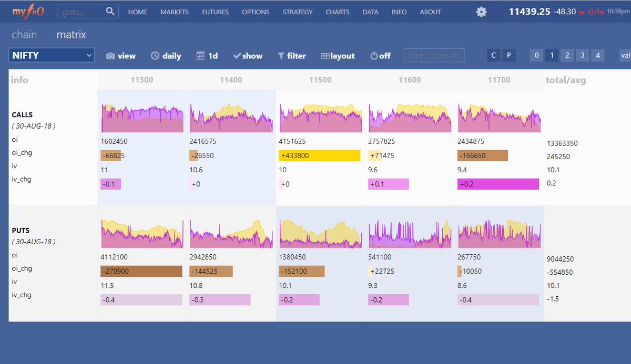The image size is (631, 364).
Task: Select expiry option 0
Action: [x=536, y=55]
